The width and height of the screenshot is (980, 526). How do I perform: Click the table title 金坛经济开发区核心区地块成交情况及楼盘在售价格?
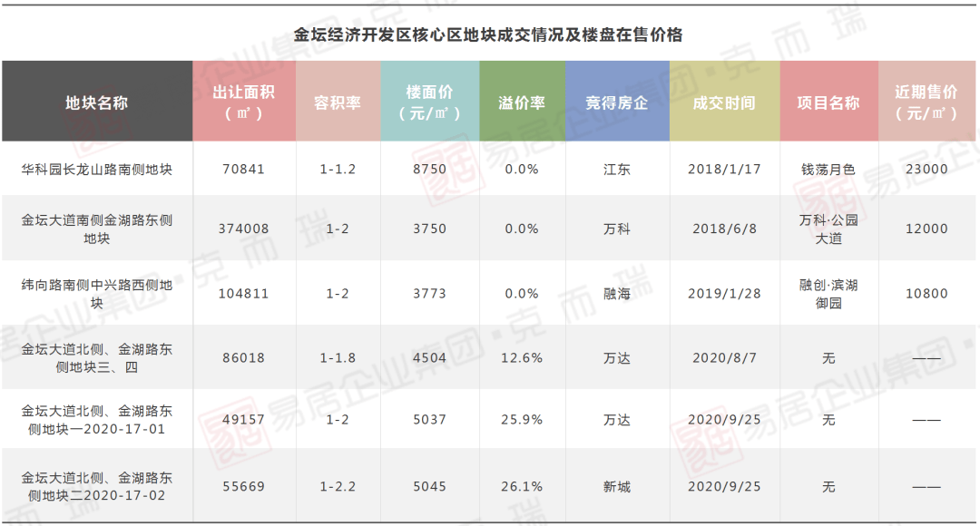488,35
